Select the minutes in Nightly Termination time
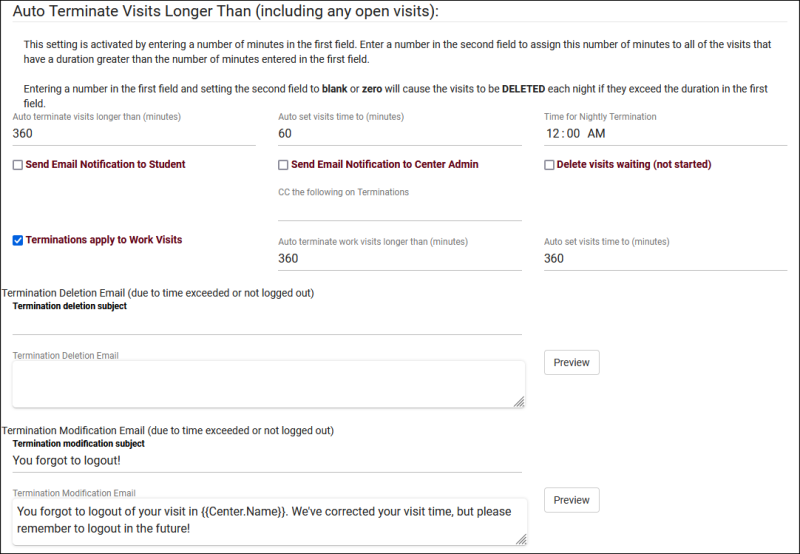Viewport: 800px width, 554px height. tap(571, 134)
